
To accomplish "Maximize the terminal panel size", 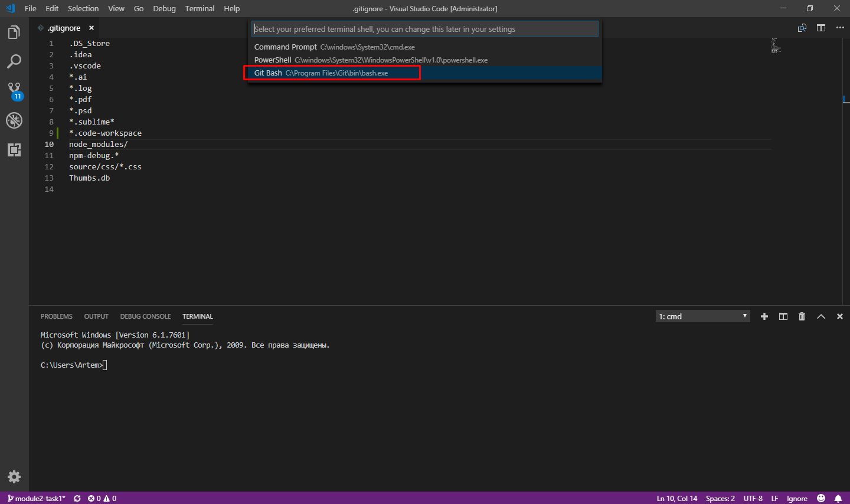I will click(821, 316).
